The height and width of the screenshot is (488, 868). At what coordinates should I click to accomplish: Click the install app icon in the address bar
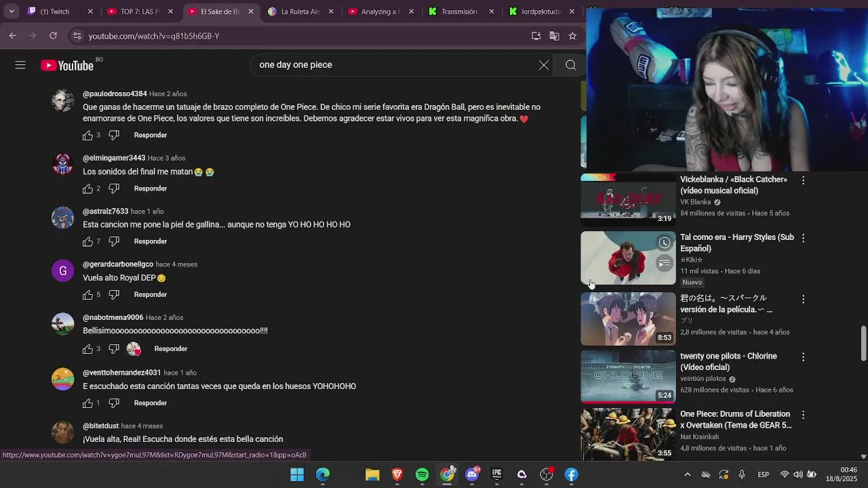pyautogui.click(x=536, y=36)
